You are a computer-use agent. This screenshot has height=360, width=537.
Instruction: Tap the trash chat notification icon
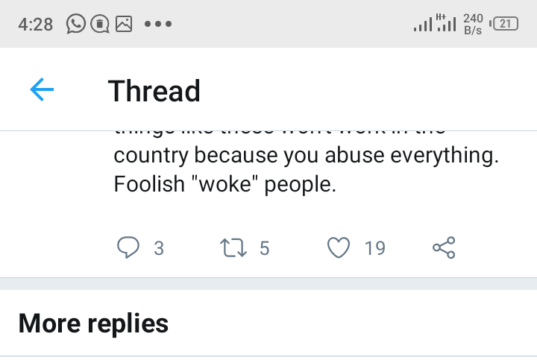click(100, 24)
